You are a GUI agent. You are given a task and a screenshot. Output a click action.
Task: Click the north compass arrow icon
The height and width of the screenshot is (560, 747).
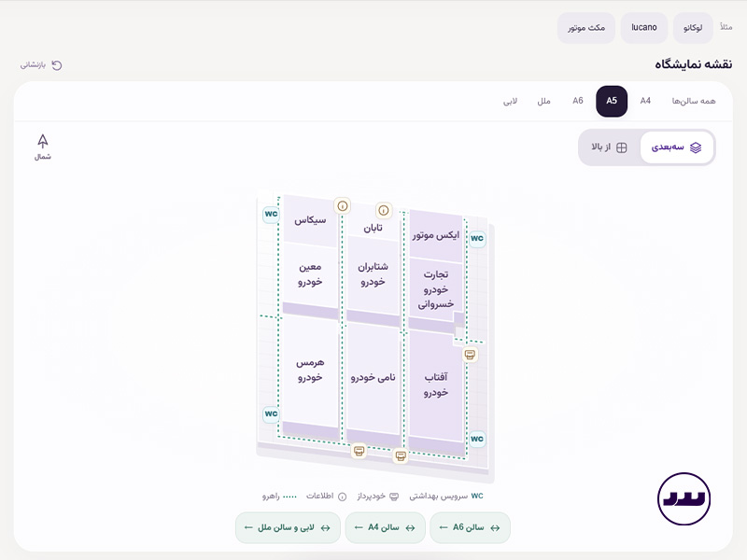coord(43,141)
